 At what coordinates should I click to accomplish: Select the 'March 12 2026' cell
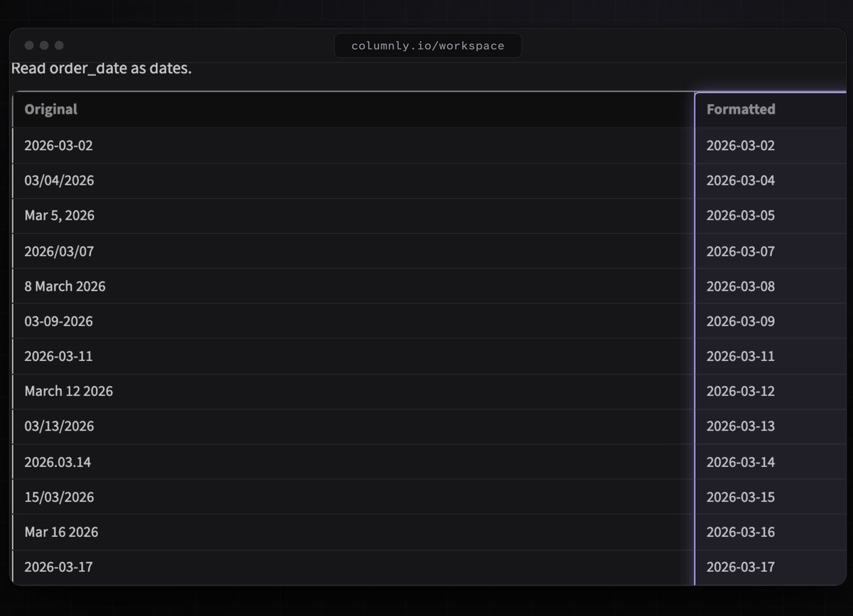[x=353, y=391]
